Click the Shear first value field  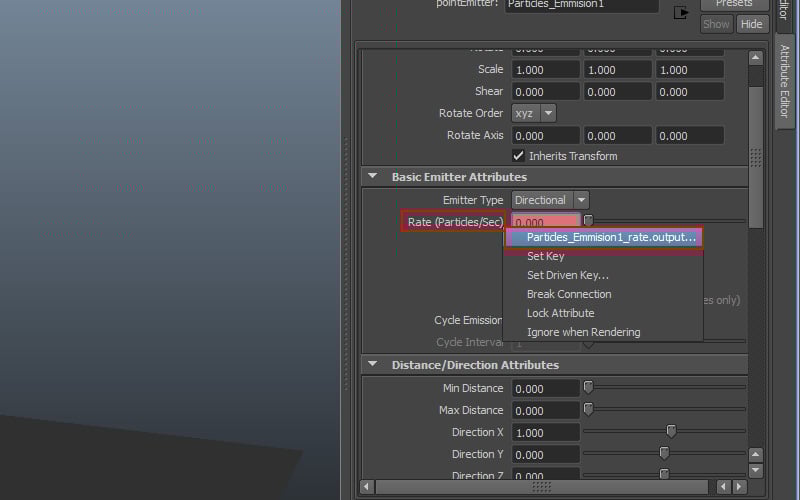tap(545, 92)
